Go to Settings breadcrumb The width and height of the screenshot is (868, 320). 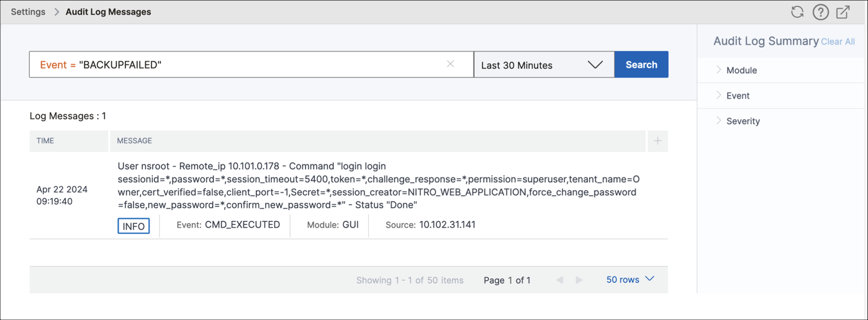28,12
